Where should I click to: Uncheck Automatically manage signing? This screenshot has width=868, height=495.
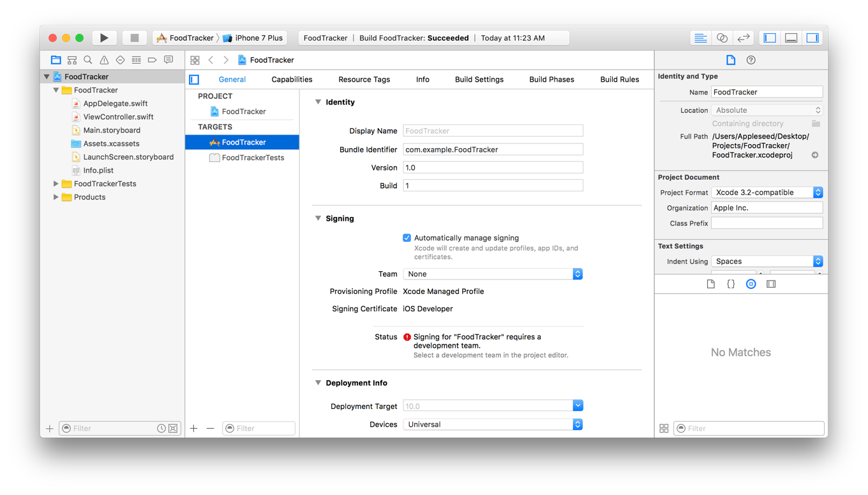tap(407, 238)
